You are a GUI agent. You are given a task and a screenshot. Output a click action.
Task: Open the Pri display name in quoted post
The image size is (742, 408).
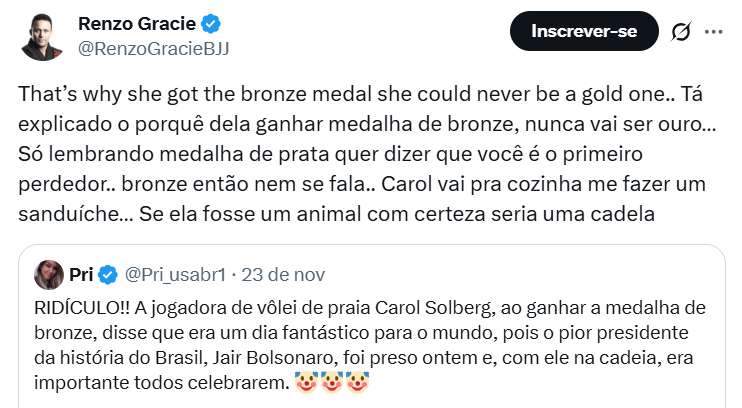pyautogui.click(x=81, y=273)
